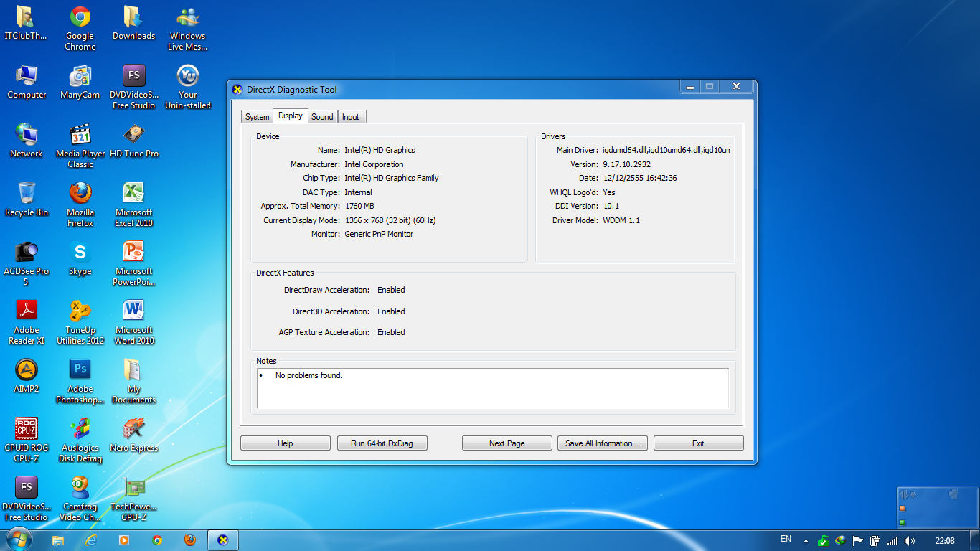Click the driver date "12/12/2555 16:42:36"

coord(640,178)
